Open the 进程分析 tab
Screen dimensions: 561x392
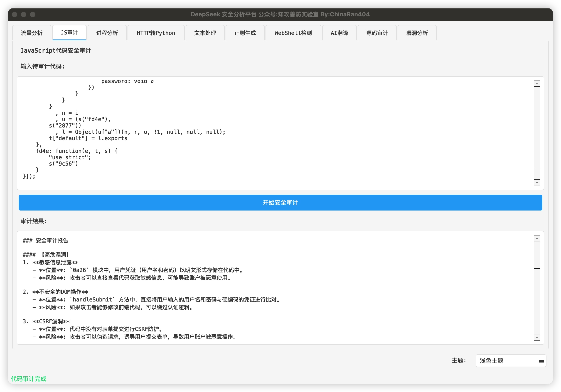(x=107, y=33)
